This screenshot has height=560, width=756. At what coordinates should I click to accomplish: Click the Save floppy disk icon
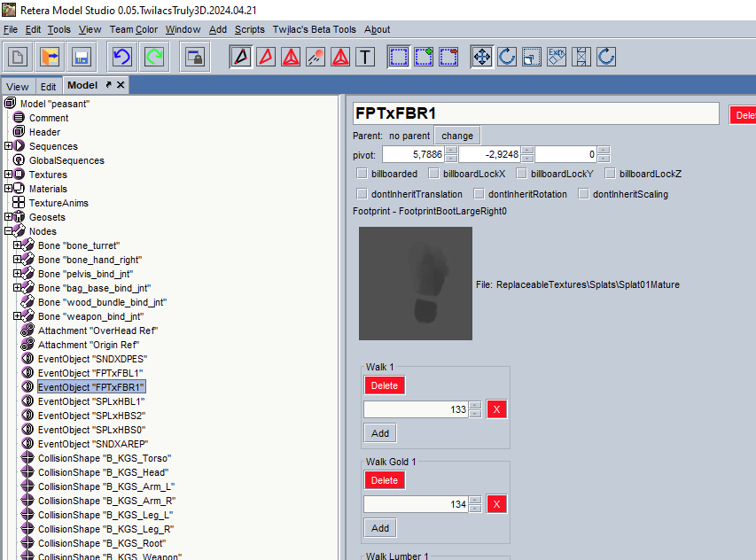[x=82, y=57]
